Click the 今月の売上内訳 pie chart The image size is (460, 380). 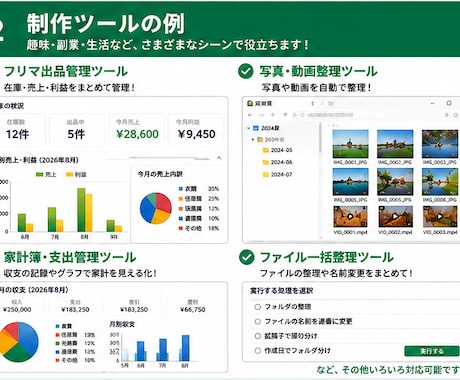pyautogui.click(x=155, y=208)
